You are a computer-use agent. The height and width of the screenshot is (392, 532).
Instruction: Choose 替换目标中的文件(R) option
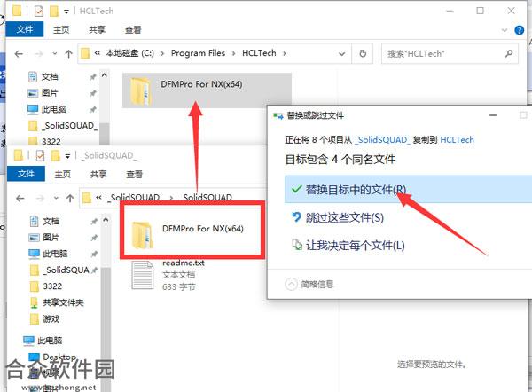[x=408, y=190]
